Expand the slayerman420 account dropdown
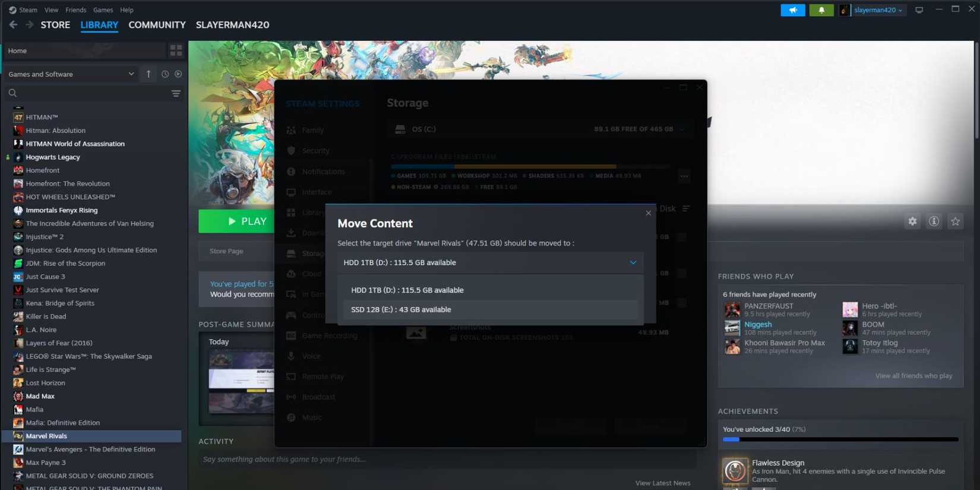980x490 pixels. point(878,10)
